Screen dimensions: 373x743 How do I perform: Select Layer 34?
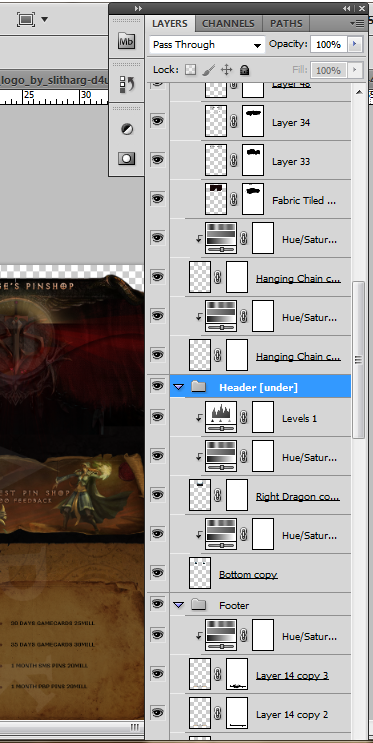(291, 123)
